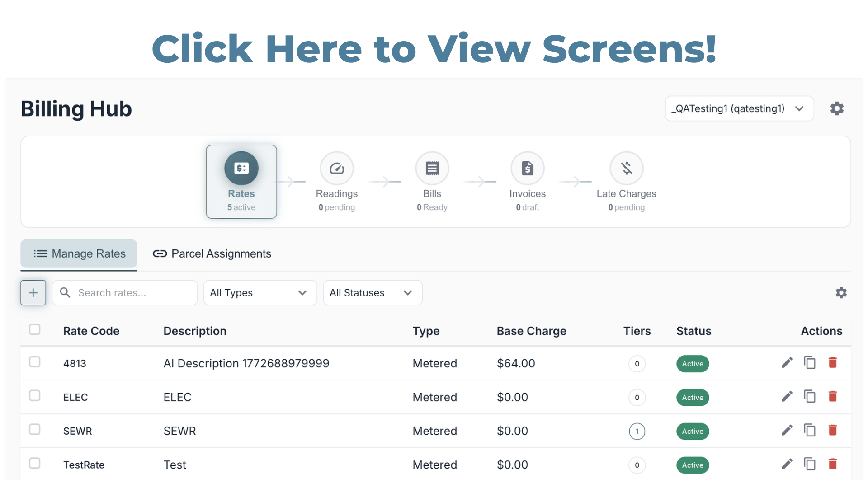
Task: Sort by Description column header
Action: click(195, 331)
